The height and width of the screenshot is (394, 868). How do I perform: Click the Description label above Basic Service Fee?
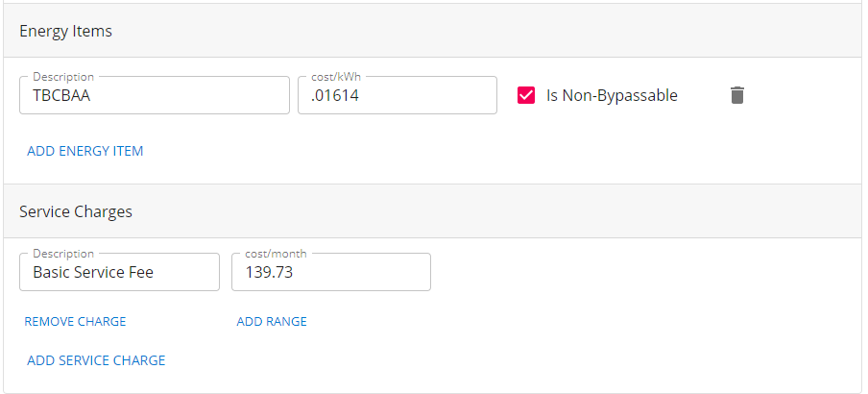tap(63, 254)
